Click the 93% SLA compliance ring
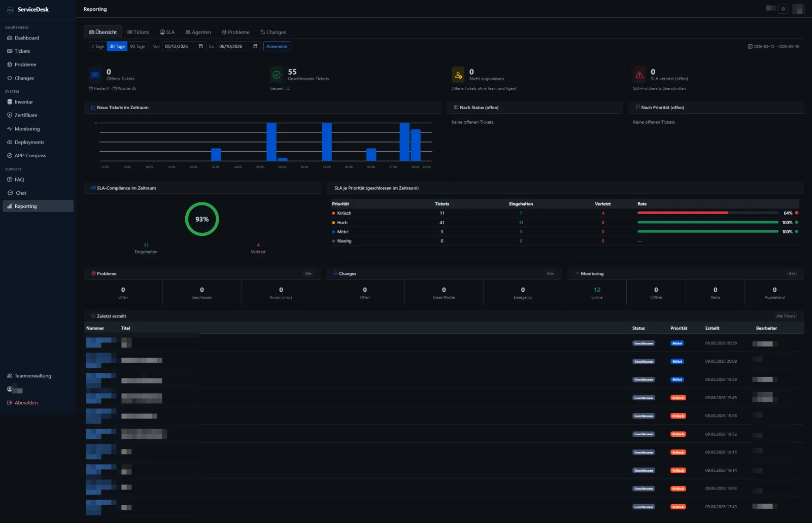The width and height of the screenshot is (812, 523). 202,219
